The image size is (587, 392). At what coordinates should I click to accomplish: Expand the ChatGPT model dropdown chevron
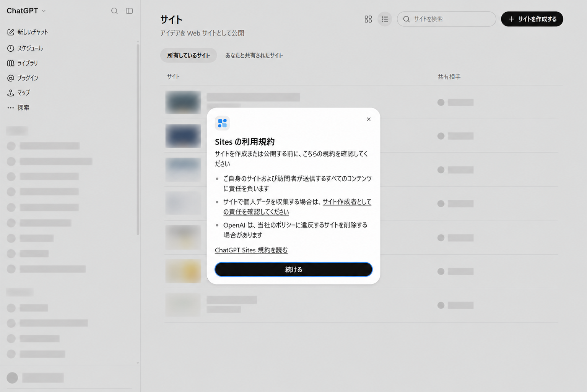coord(44,11)
